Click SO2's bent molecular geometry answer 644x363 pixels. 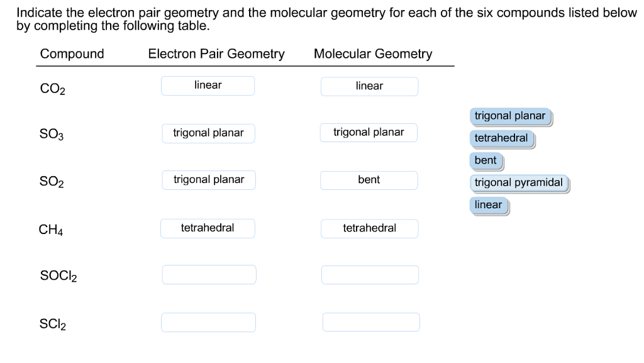(x=369, y=180)
